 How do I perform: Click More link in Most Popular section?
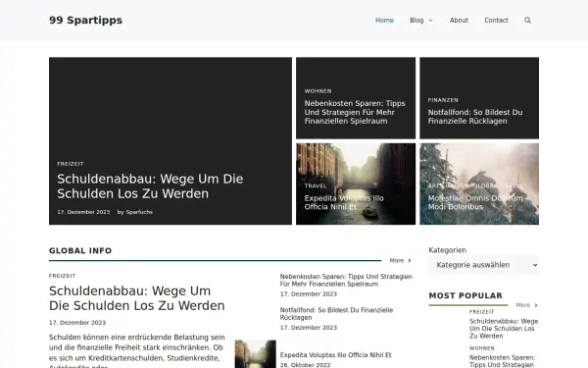[526, 305]
